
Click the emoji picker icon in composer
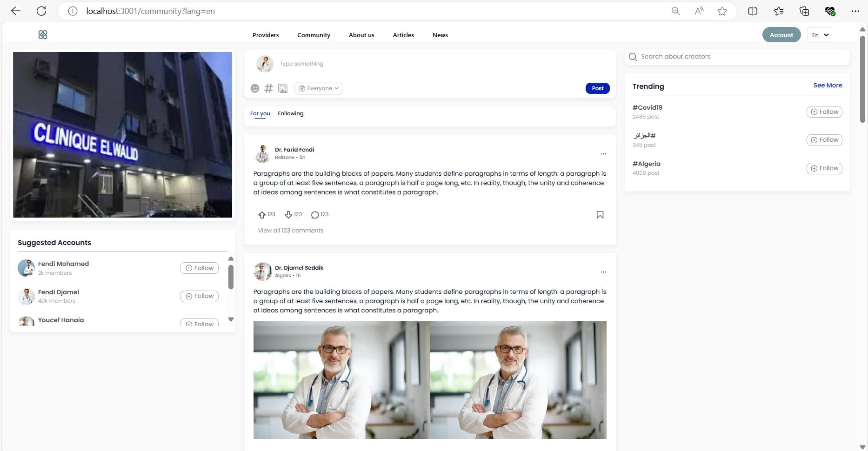[254, 88]
